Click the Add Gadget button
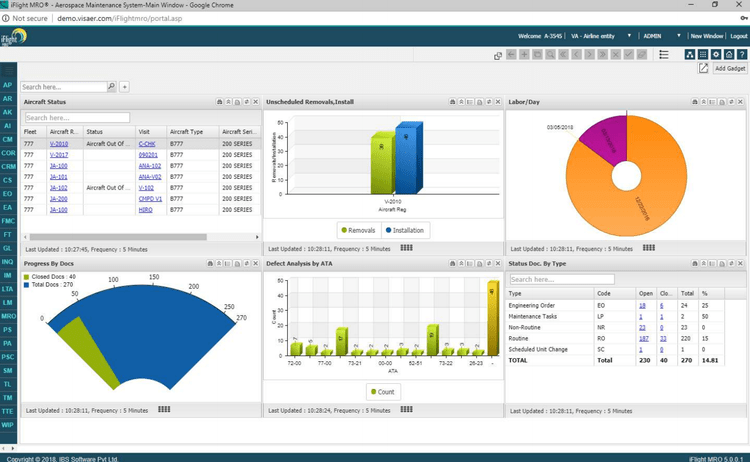The width and height of the screenshot is (750, 462). [730, 68]
